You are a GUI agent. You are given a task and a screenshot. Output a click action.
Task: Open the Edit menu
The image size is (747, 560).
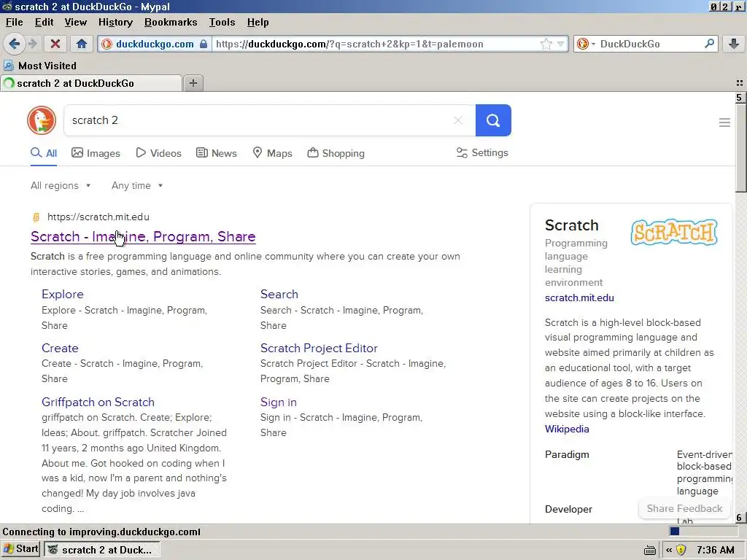pos(44,22)
